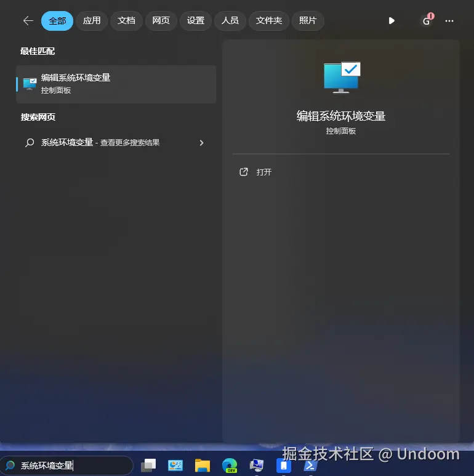Click 打开 to open the control panel item
This screenshot has width=474, height=476.
point(263,172)
